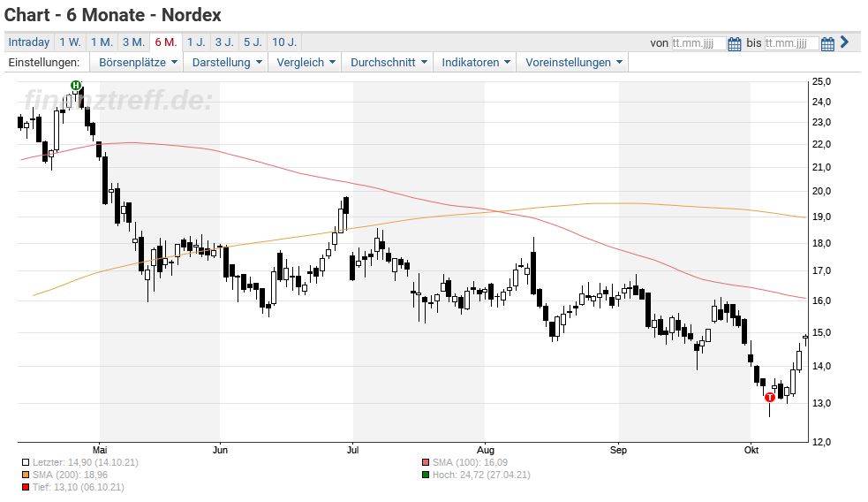The width and height of the screenshot is (868, 502).
Task: Open the 'bis' date calendar picker
Action: [827, 44]
